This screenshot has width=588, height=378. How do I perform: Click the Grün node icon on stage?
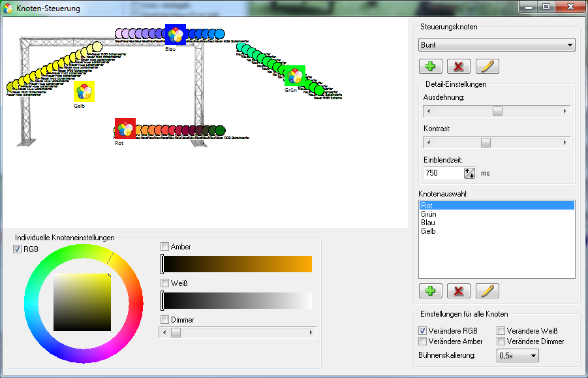[294, 76]
